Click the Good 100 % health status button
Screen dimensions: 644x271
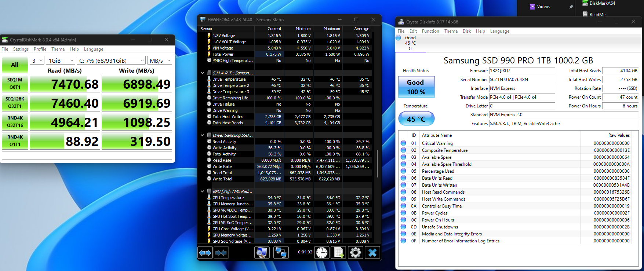click(x=416, y=87)
